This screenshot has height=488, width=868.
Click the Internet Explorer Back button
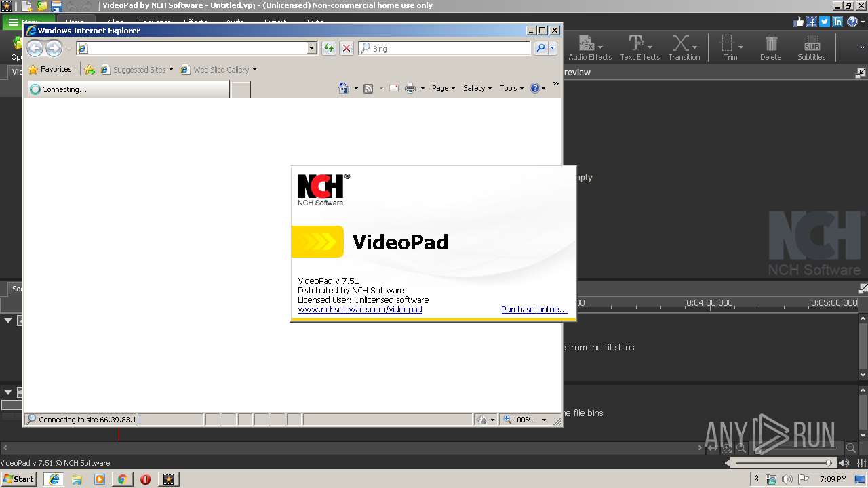pos(35,48)
